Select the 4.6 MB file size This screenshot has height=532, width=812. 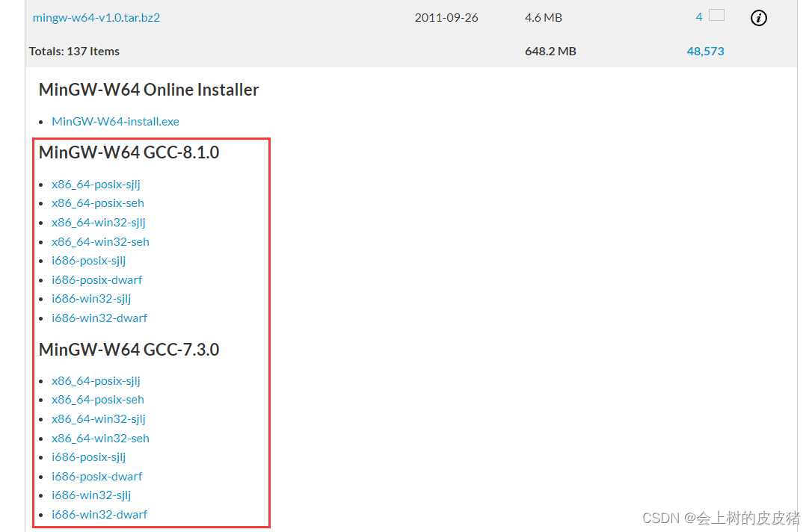(x=544, y=18)
